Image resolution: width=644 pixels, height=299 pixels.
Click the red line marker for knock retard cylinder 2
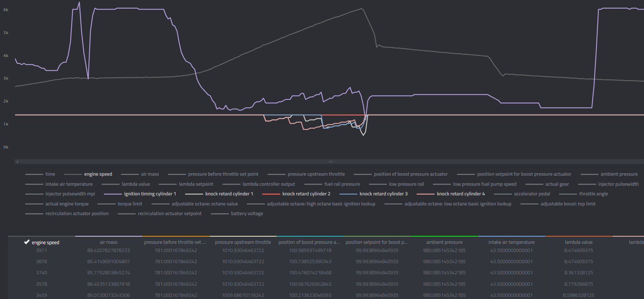pos(271,194)
